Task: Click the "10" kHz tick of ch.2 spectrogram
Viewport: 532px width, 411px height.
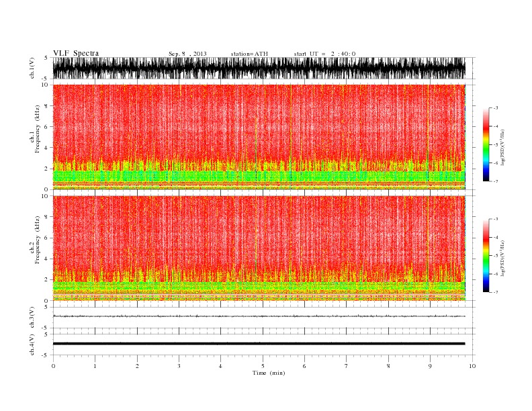Action: coord(45,196)
